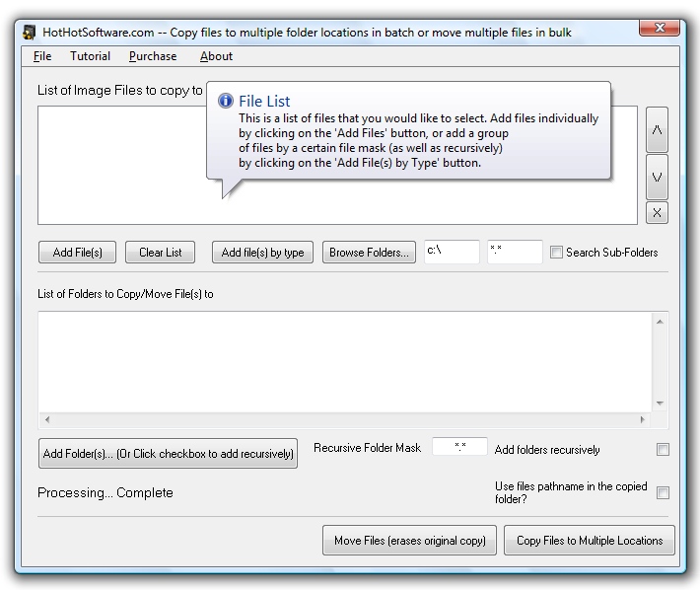Enable the Search Sub-Folders checkbox
The image size is (700, 590).
(556, 253)
